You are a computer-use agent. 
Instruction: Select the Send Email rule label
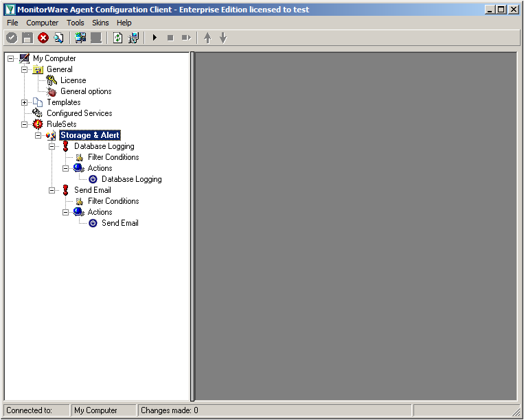[x=93, y=190]
